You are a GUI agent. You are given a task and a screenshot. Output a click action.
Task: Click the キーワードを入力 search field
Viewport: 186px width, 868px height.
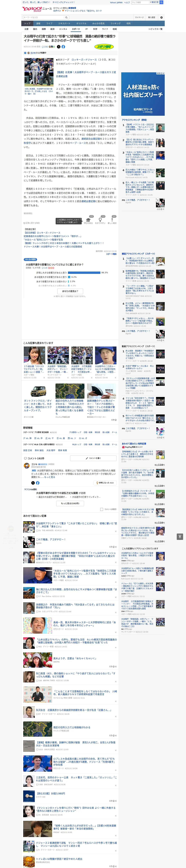click(43, 17)
